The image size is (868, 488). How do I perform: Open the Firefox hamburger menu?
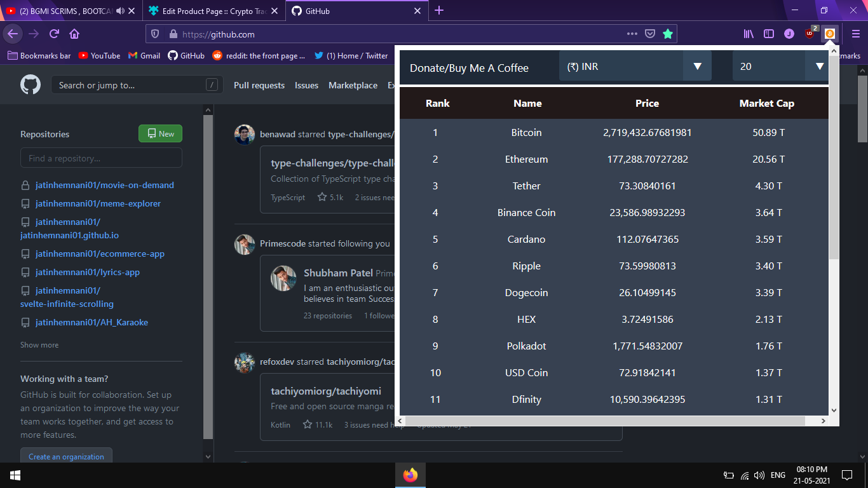[855, 34]
